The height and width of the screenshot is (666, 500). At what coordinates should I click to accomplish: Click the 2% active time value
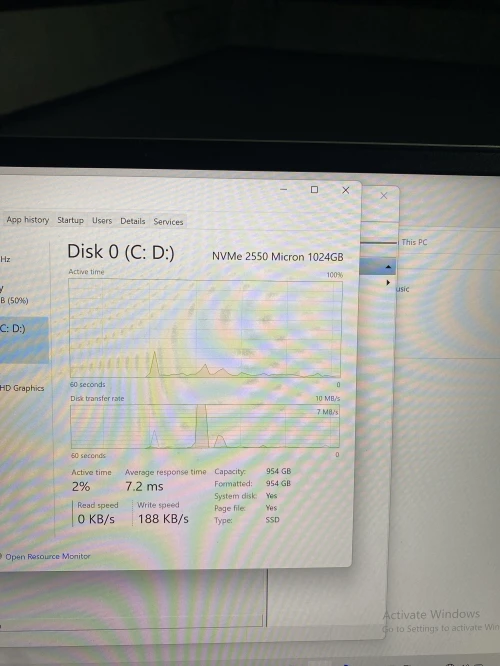[x=81, y=487]
